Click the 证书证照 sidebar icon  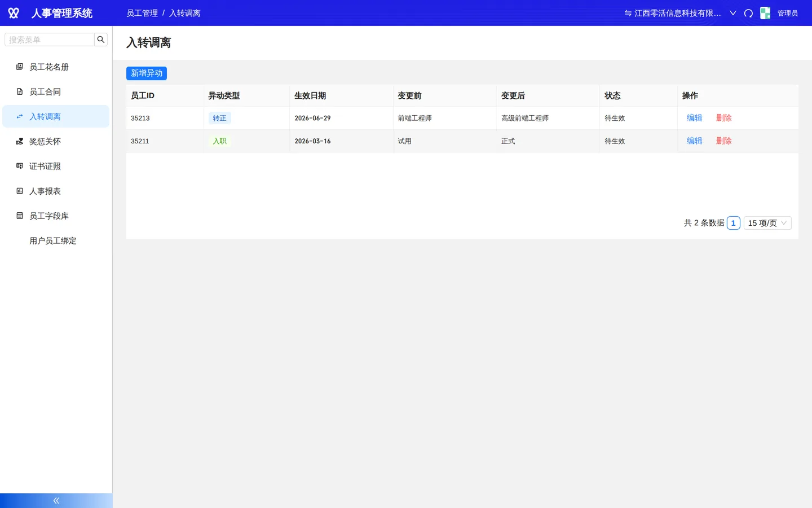tap(20, 166)
